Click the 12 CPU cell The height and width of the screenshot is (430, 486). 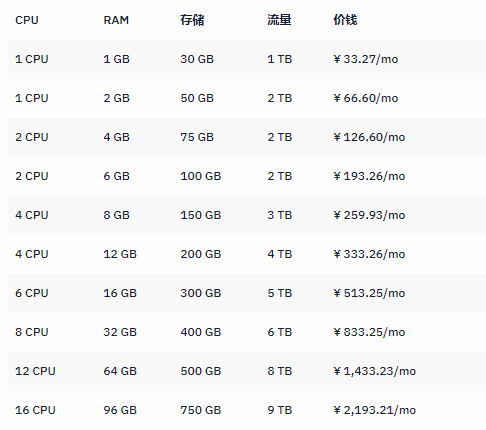click(x=35, y=371)
